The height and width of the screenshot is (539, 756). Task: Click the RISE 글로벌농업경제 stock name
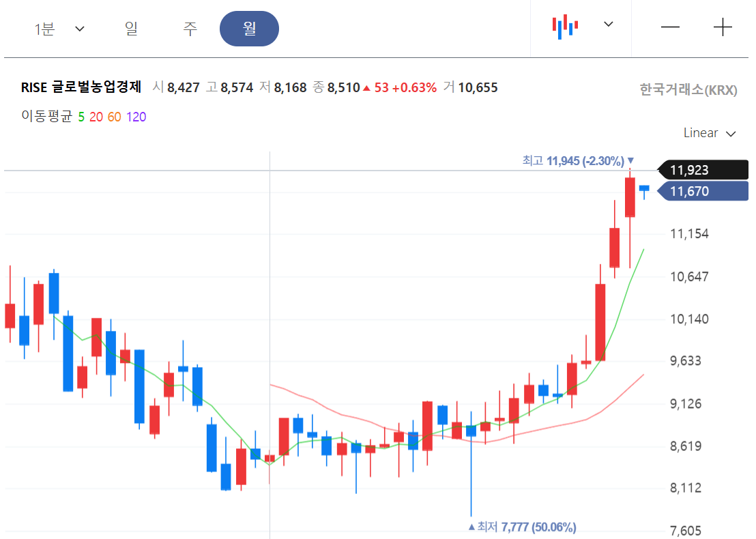point(81,87)
